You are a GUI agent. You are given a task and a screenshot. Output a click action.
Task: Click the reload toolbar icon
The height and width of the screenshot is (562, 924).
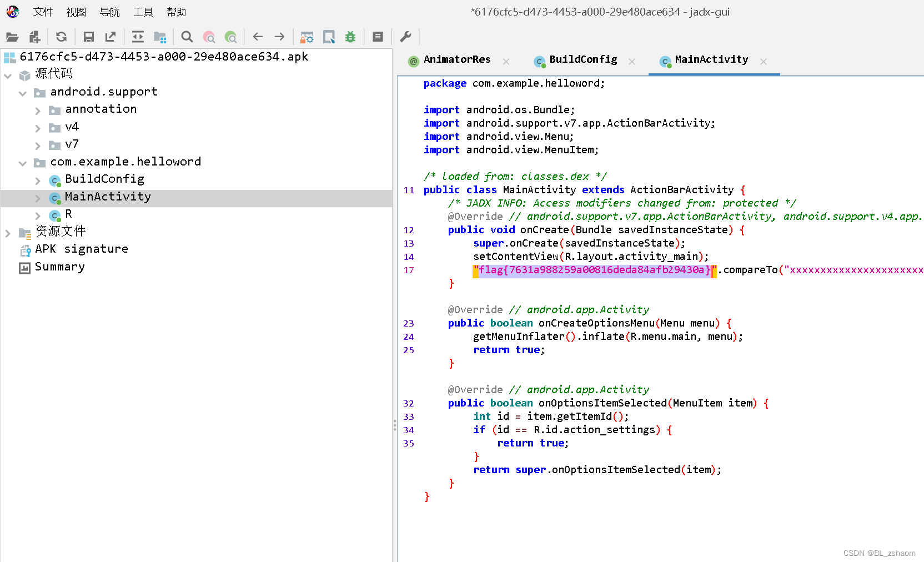[61, 37]
